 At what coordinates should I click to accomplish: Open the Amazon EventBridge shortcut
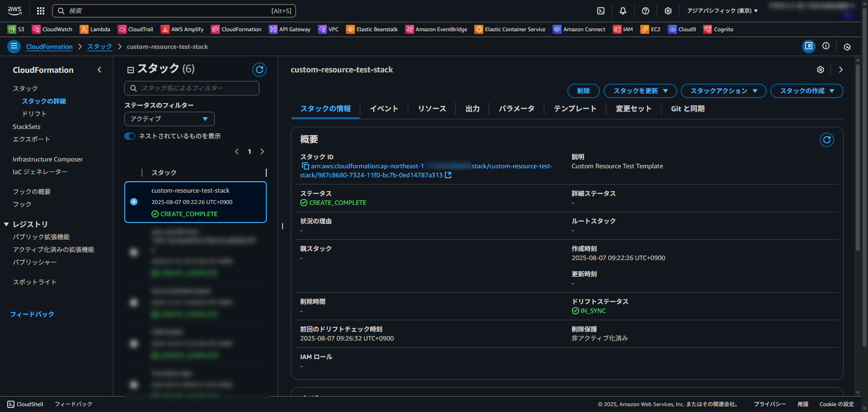(436, 29)
